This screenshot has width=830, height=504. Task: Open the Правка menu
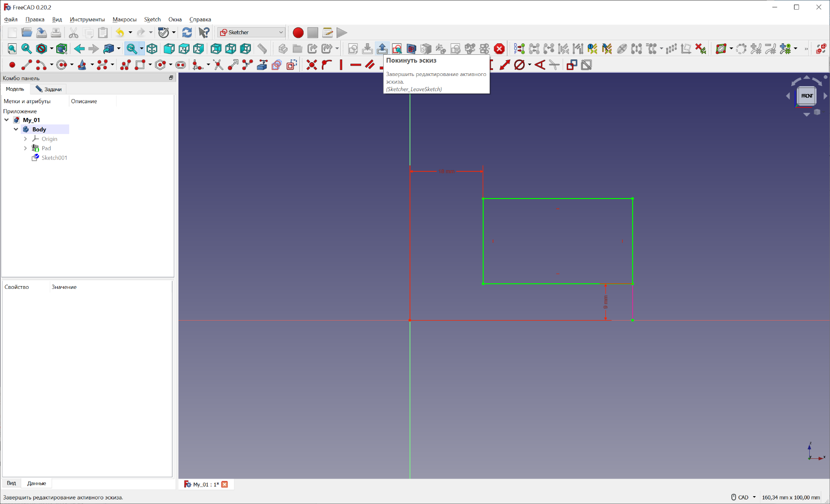pos(35,19)
